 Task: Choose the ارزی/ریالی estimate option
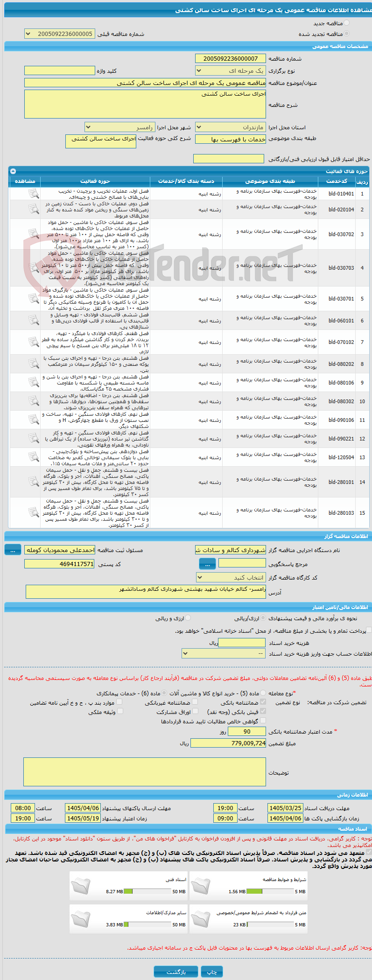(x=263, y=618)
